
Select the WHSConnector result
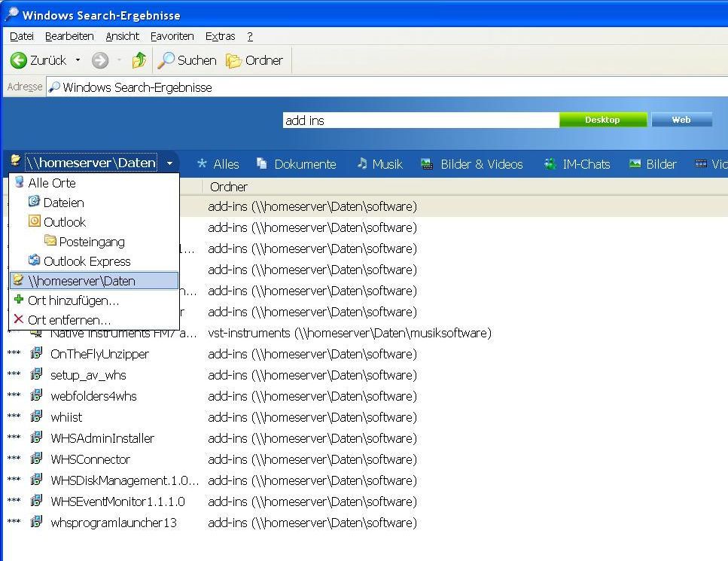click(x=90, y=459)
